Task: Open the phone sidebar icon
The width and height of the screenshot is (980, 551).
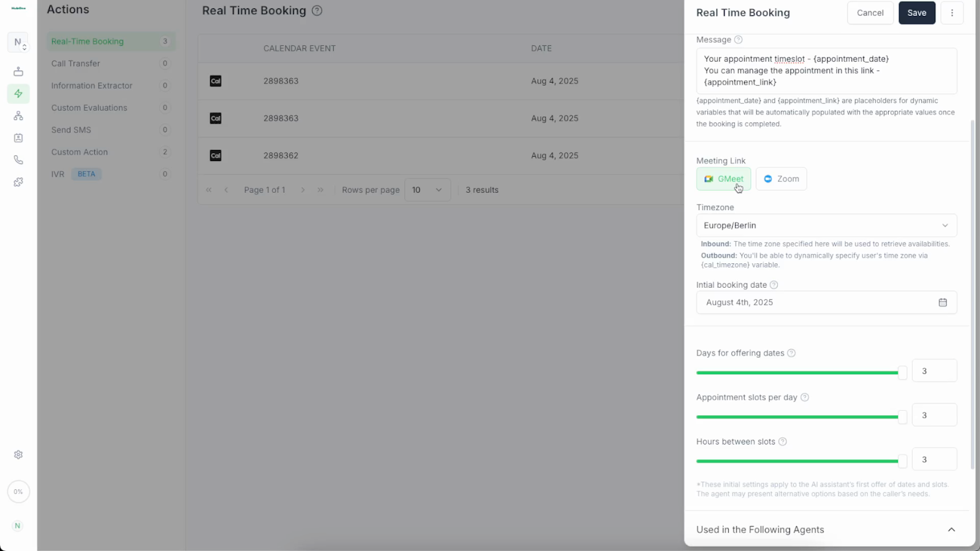Action: 18,160
